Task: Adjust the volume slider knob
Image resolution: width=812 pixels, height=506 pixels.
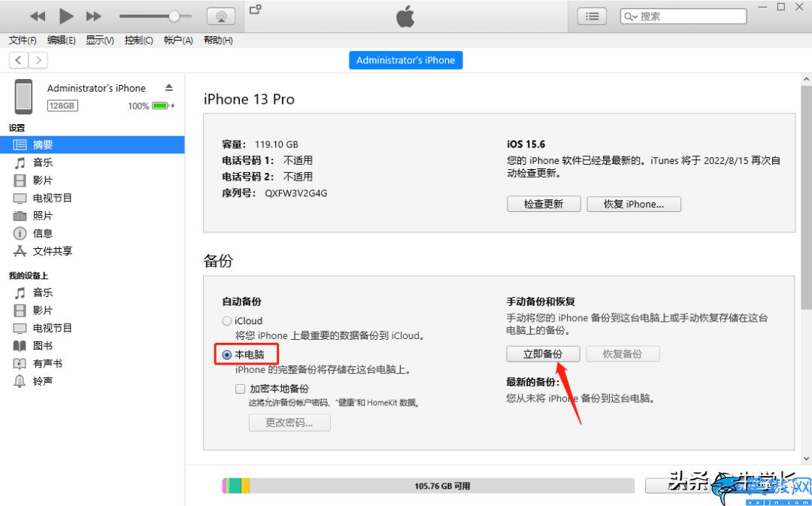Action: (174, 16)
